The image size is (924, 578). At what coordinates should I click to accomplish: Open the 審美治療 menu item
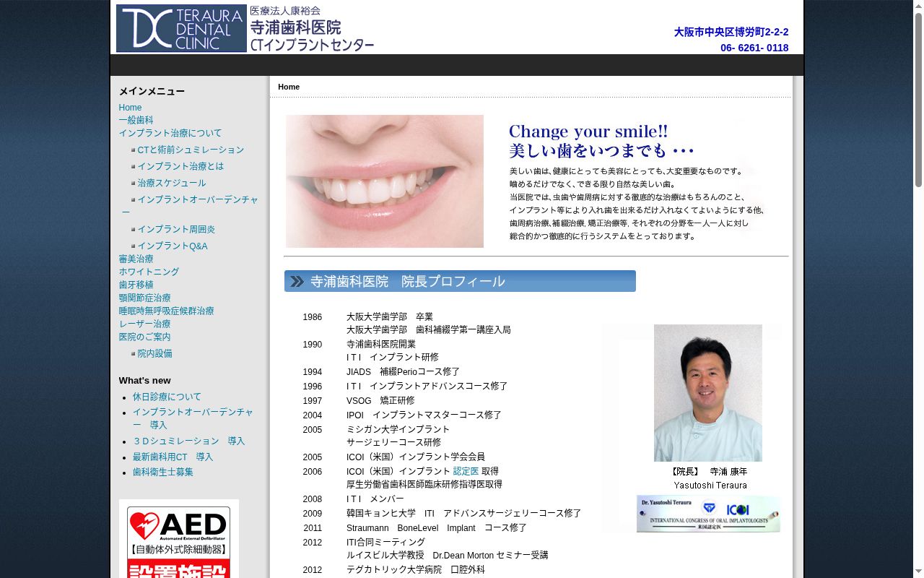(136, 259)
